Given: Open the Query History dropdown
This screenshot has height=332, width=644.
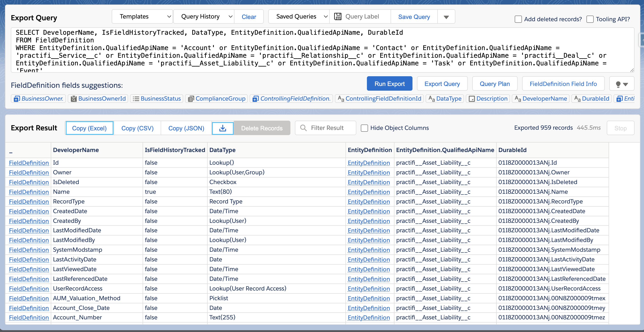Looking at the screenshot, I should 204,16.
